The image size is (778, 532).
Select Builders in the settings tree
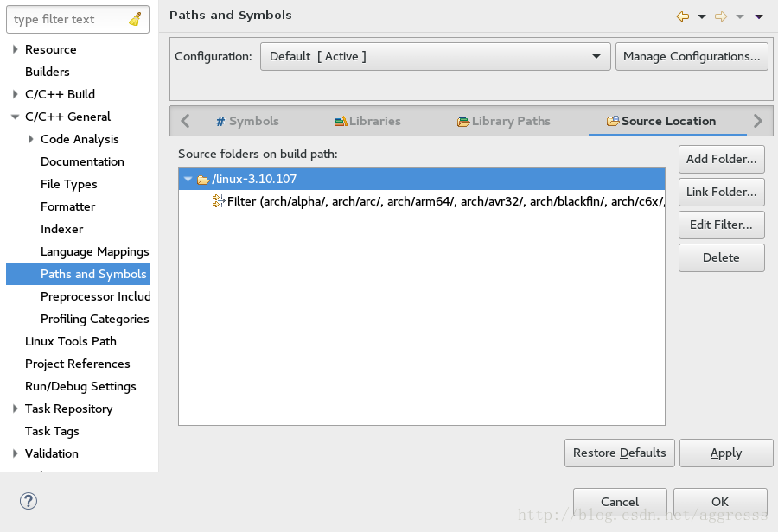pyautogui.click(x=48, y=72)
